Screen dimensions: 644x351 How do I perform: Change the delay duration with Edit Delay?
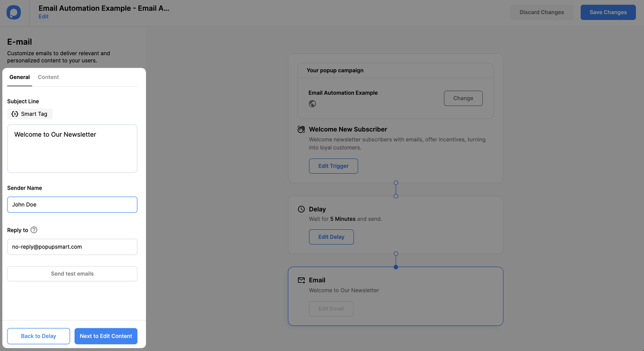(x=331, y=236)
